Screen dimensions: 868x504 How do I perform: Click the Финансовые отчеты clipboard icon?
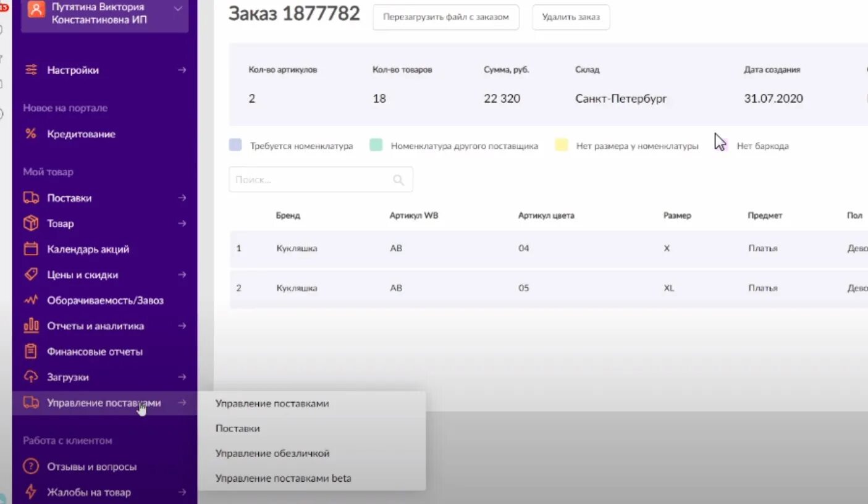tap(31, 351)
